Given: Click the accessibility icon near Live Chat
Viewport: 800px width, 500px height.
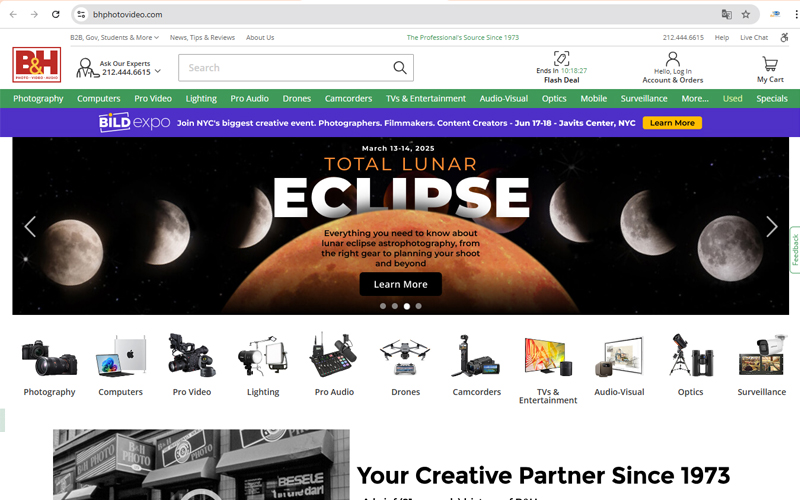Looking at the screenshot, I should tap(784, 37).
